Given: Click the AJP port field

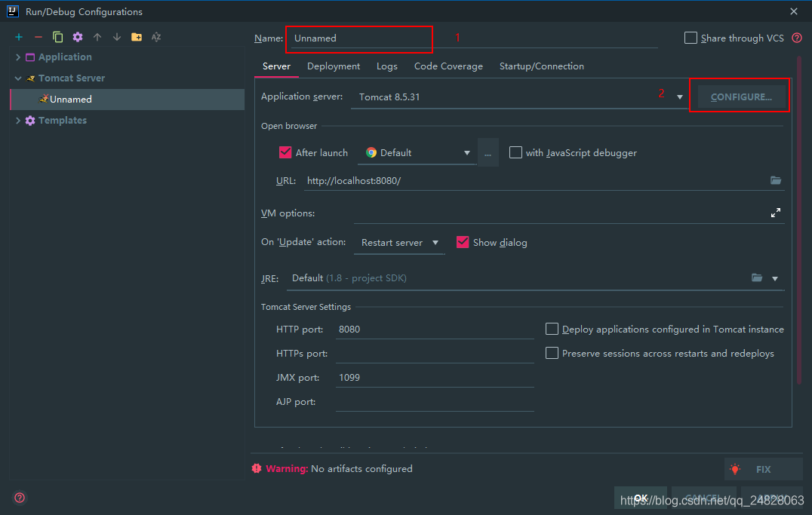Looking at the screenshot, I should tap(435, 402).
